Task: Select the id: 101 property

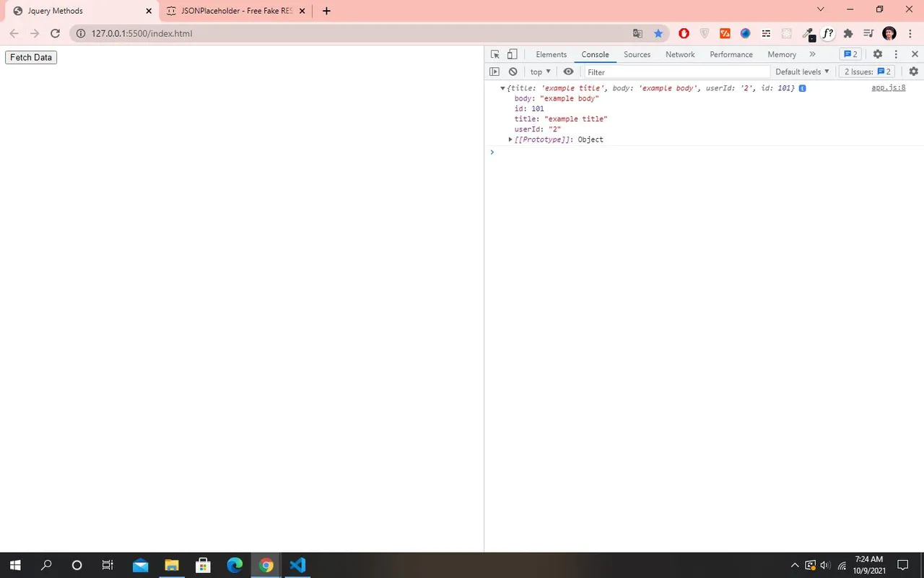Action: tap(529, 108)
